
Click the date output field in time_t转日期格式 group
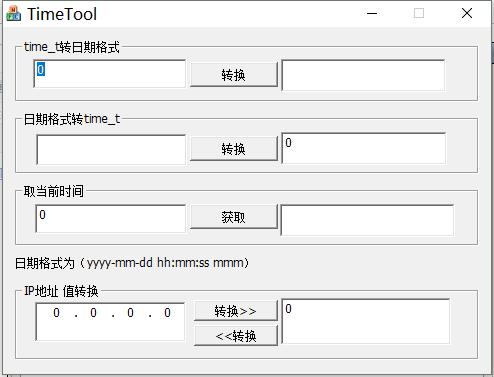[x=363, y=75]
